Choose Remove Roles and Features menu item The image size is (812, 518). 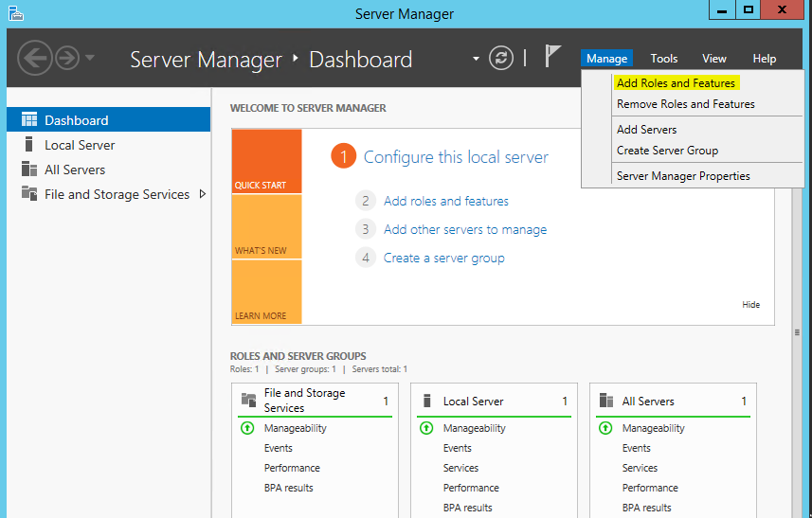[x=686, y=104]
